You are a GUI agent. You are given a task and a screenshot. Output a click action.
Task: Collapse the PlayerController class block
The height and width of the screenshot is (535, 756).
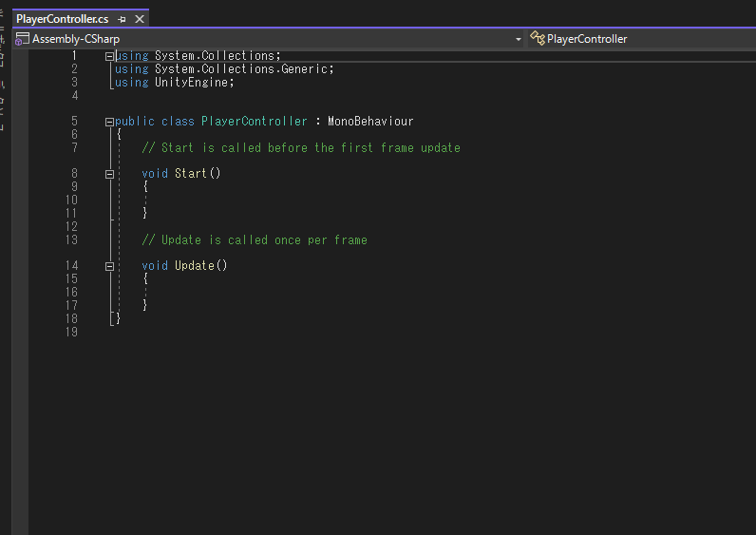click(x=109, y=122)
